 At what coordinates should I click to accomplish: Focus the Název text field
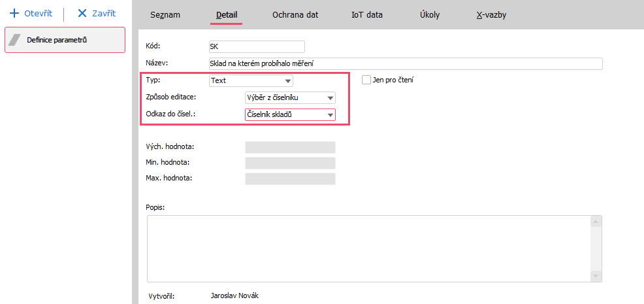pos(405,63)
